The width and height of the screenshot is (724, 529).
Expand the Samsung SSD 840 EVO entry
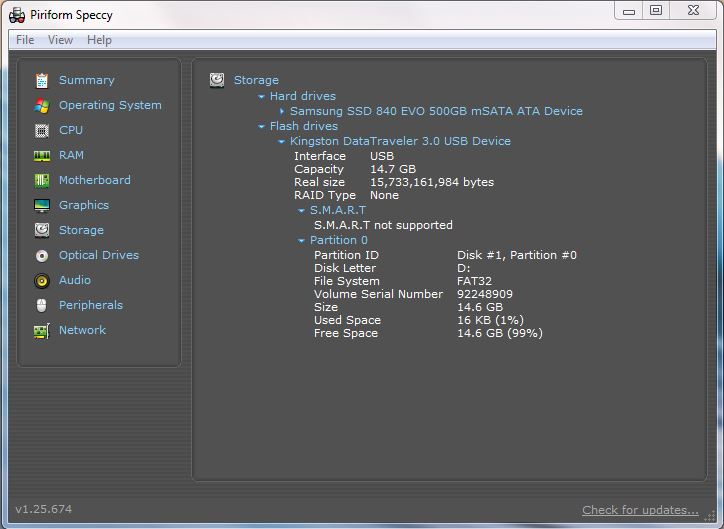[x=282, y=112]
